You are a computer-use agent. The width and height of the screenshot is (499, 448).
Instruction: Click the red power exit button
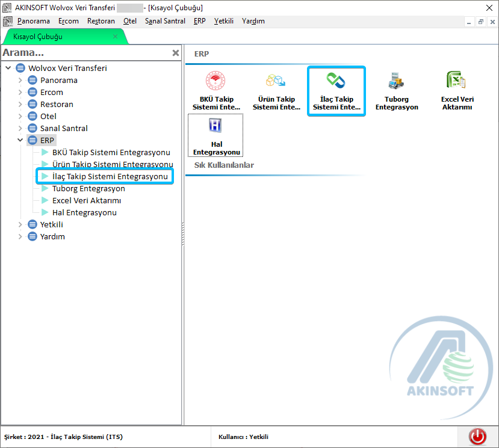(x=477, y=436)
